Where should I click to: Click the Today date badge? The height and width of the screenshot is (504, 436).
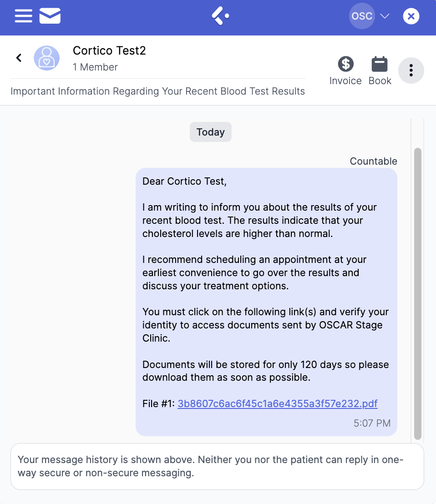click(x=211, y=132)
